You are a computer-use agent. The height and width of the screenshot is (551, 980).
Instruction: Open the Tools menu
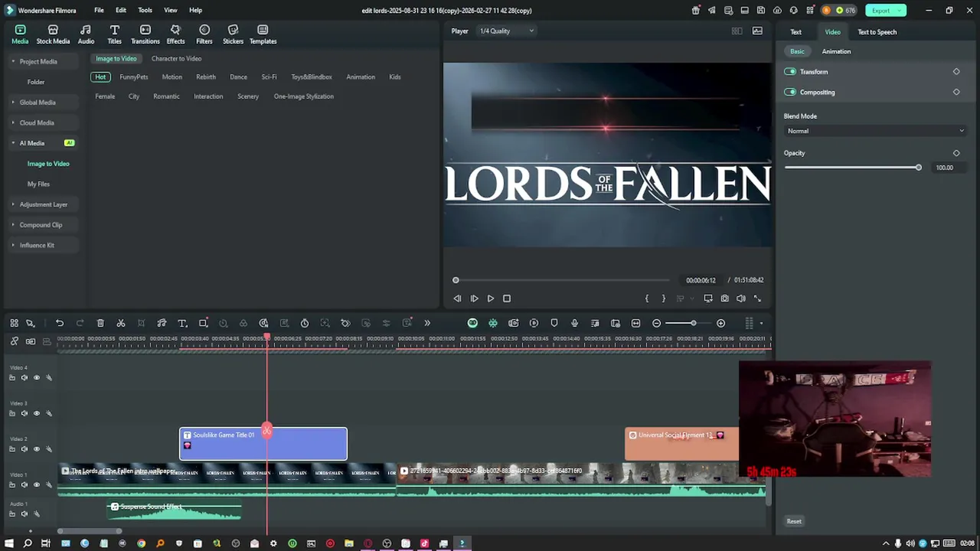click(145, 10)
